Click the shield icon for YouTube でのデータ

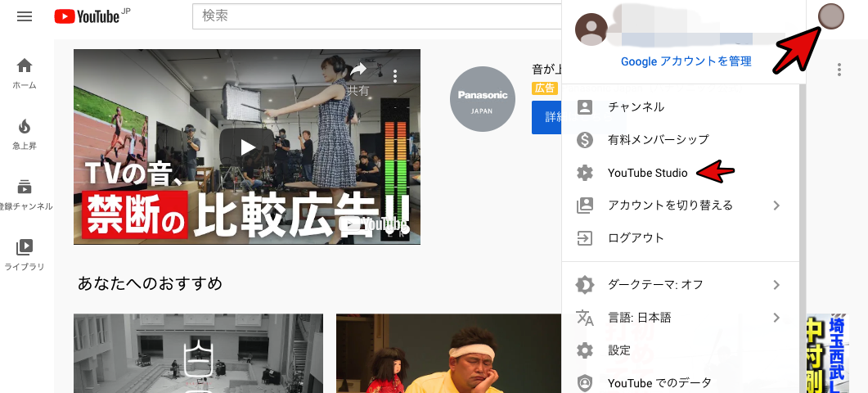(x=585, y=383)
